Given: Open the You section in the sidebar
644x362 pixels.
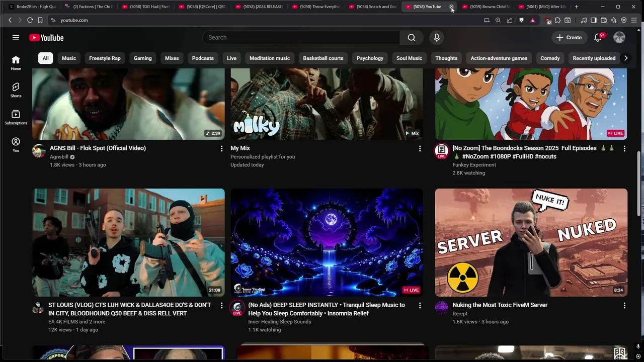Looking at the screenshot, I should tap(16, 145).
